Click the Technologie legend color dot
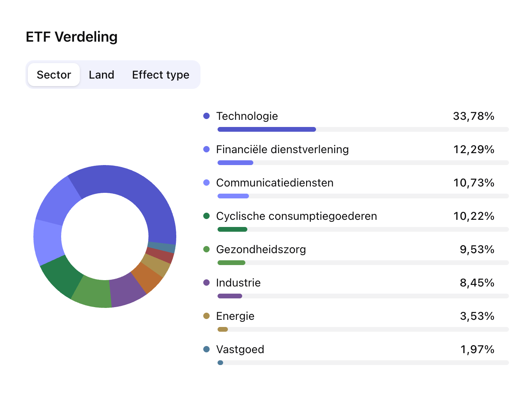The height and width of the screenshot is (396, 532). tap(206, 116)
